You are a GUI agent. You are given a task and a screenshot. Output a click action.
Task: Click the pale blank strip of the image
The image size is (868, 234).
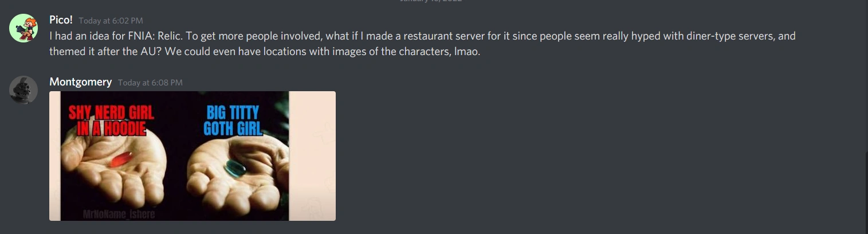click(312, 156)
